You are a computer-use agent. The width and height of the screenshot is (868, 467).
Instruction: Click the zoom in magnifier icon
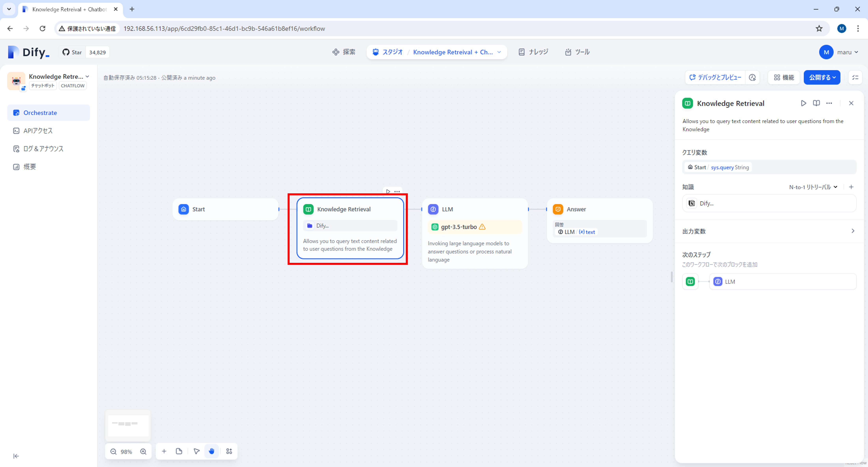(x=143, y=451)
